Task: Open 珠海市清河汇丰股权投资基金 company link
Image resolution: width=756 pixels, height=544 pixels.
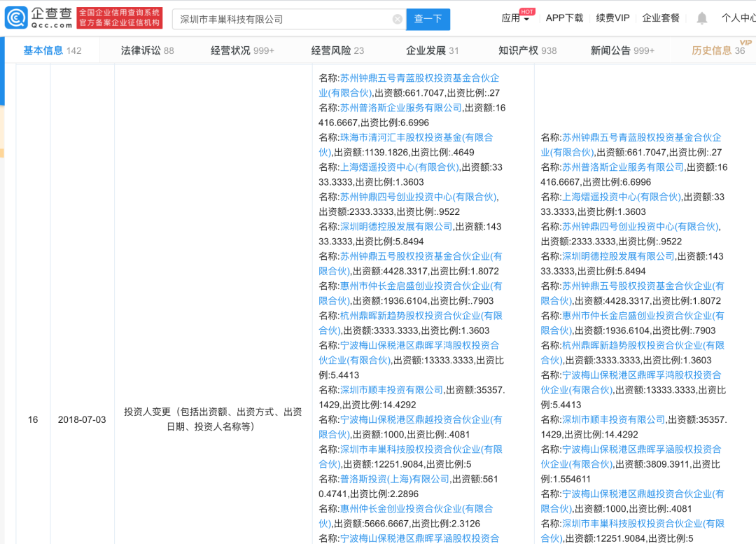Action: click(x=416, y=137)
